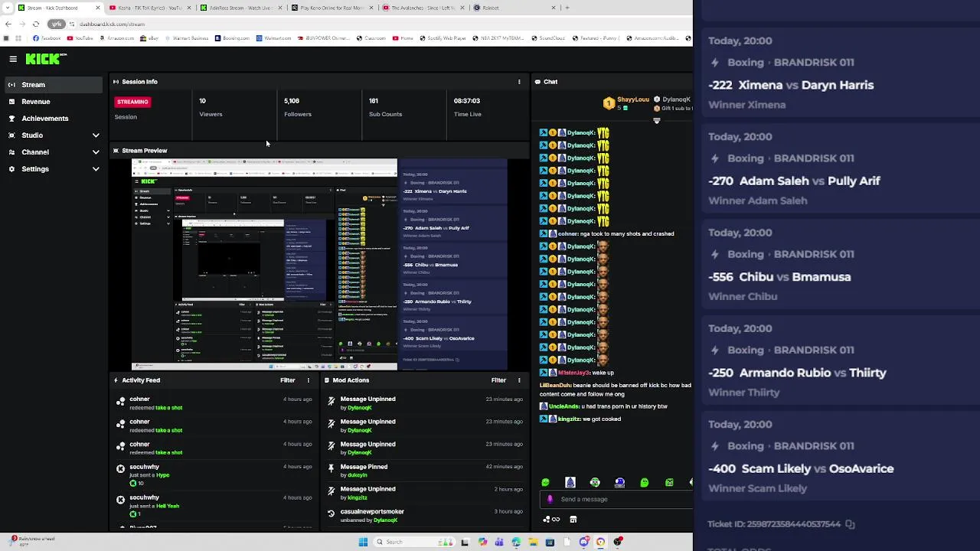Open Microsoft Edge from taskbar
This screenshot has width=980, height=551.
pos(516,542)
